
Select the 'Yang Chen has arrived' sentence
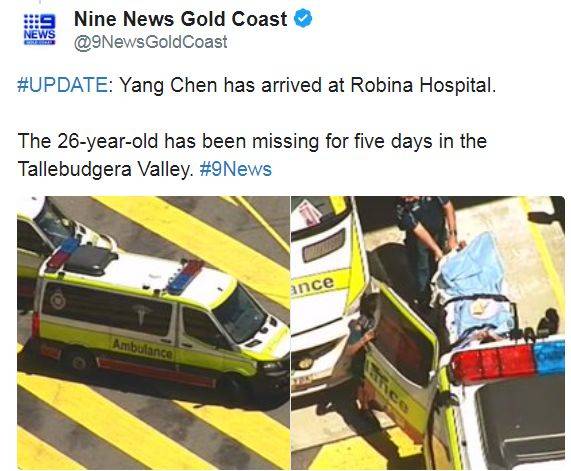[308, 85]
